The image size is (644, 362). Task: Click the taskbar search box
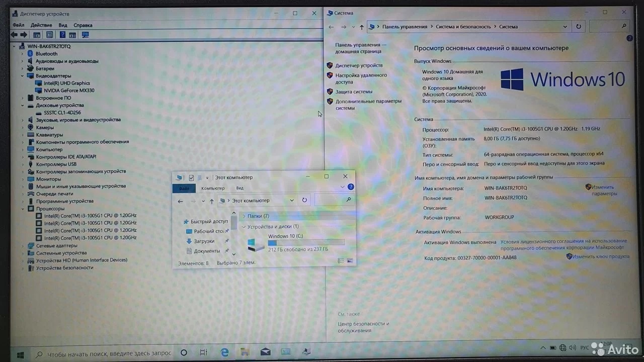coord(103,353)
